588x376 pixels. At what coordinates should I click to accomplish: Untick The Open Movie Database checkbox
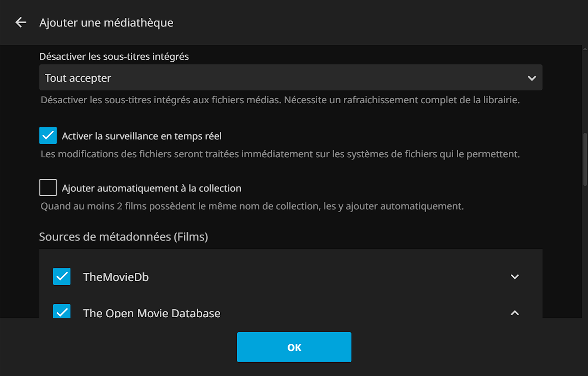(x=62, y=311)
